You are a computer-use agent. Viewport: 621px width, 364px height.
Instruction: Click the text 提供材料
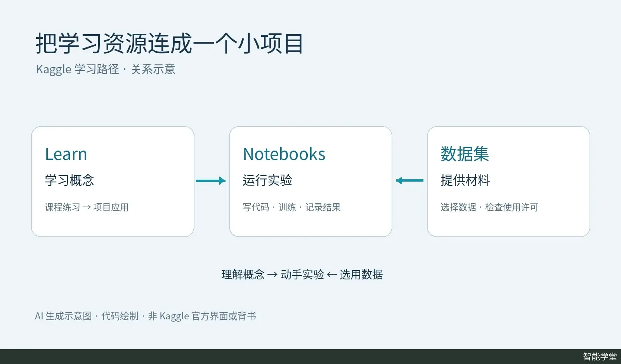(465, 180)
